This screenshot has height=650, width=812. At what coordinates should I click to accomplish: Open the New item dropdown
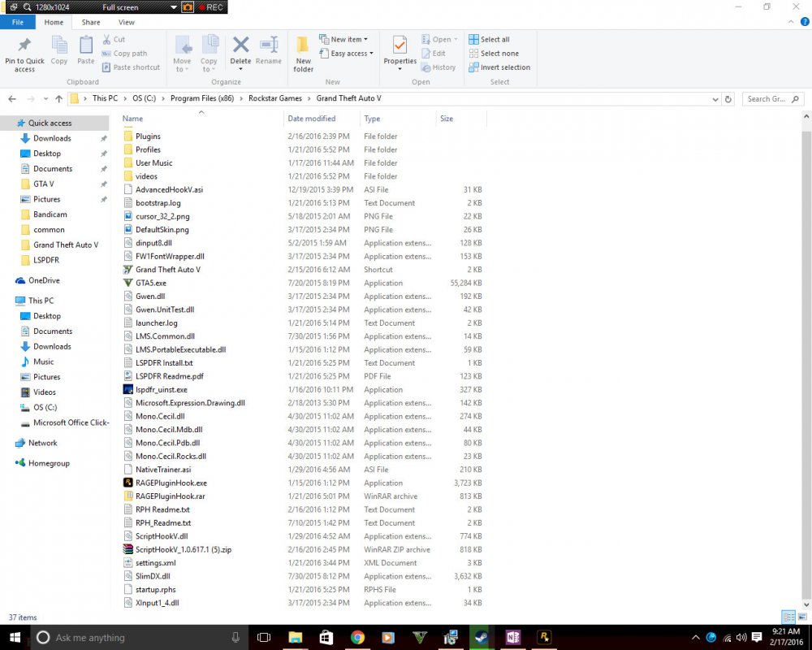(x=343, y=39)
